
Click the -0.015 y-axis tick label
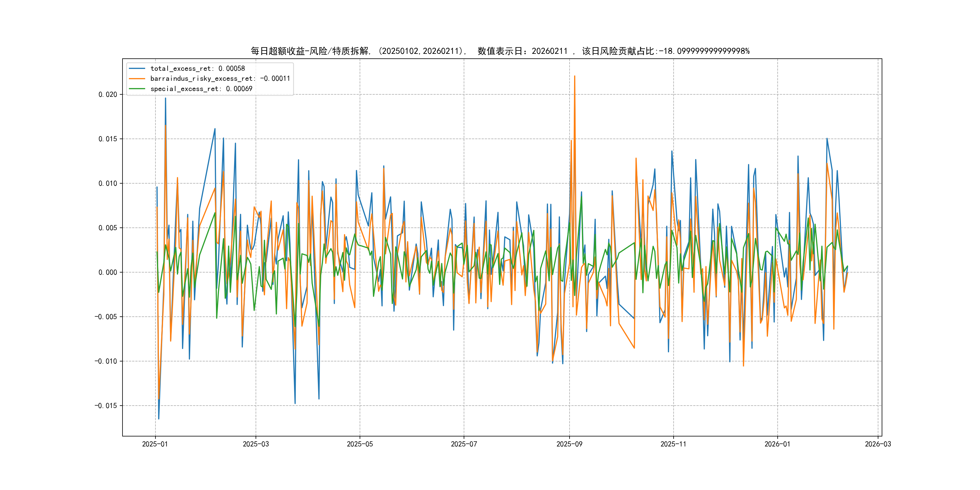pos(106,406)
